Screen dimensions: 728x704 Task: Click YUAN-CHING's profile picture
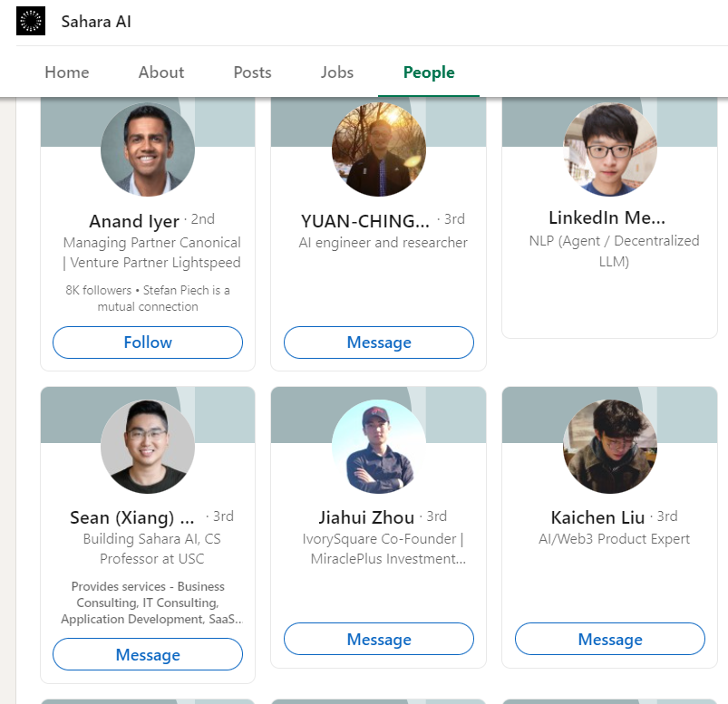(x=379, y=149)
